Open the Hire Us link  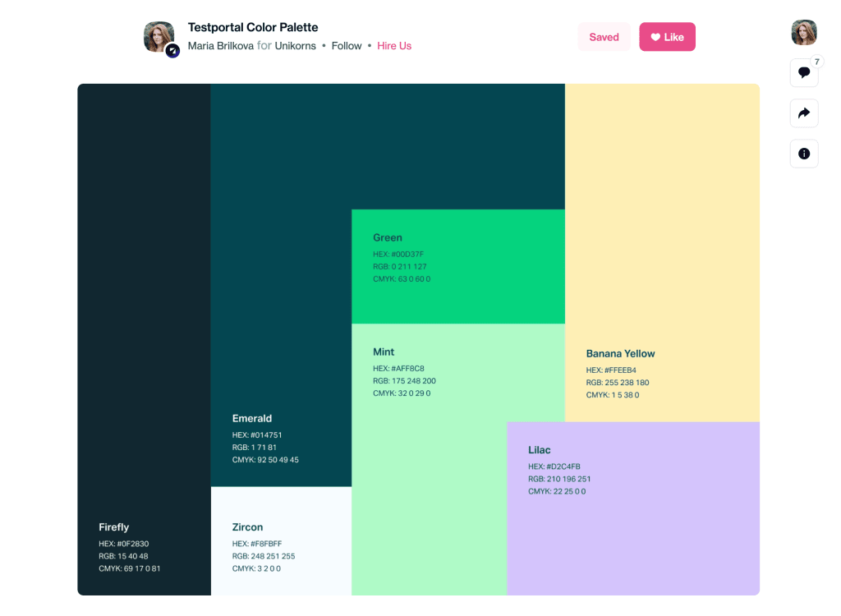click(x=394, y=46)
